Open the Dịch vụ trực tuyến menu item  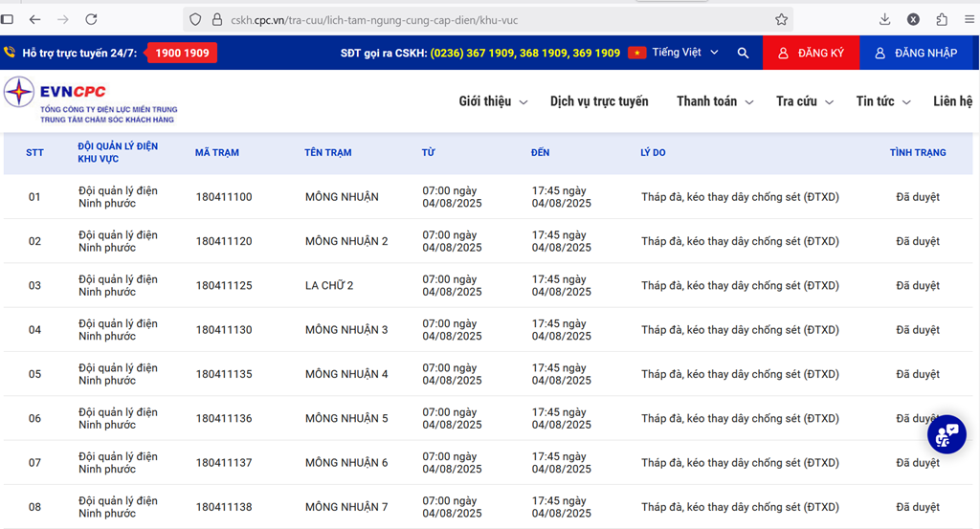coord(599,101)
